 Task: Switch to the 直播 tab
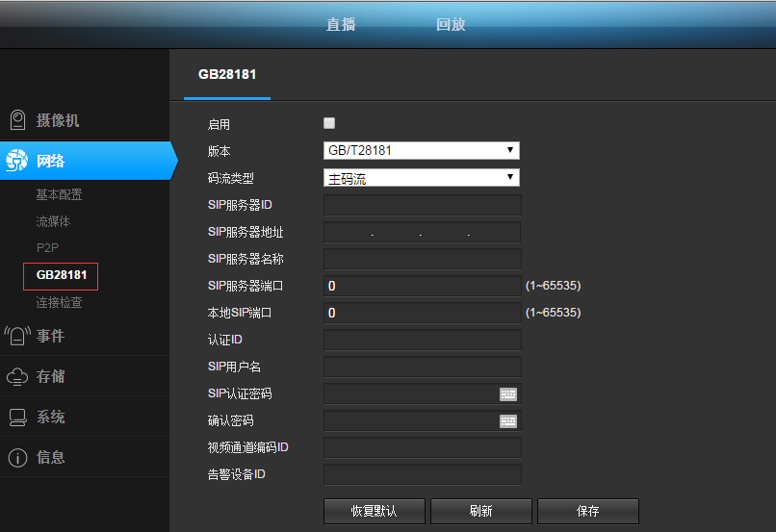point(341,24)
